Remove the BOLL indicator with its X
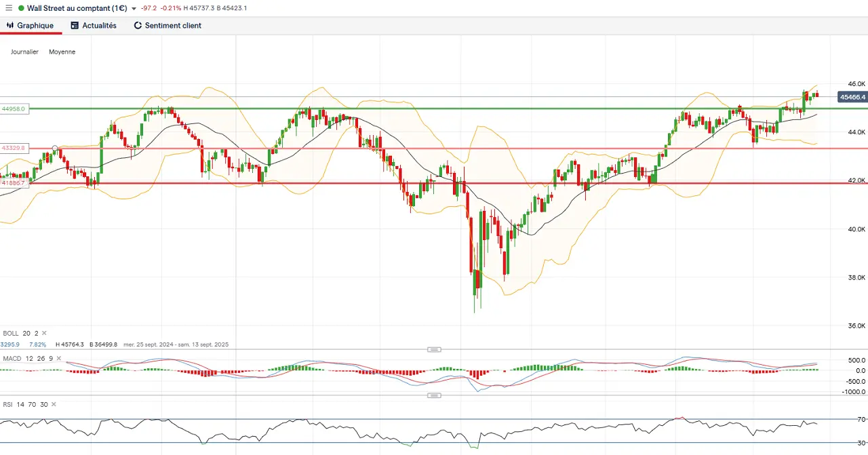The image size is (868, 455). tap(44, 333)
